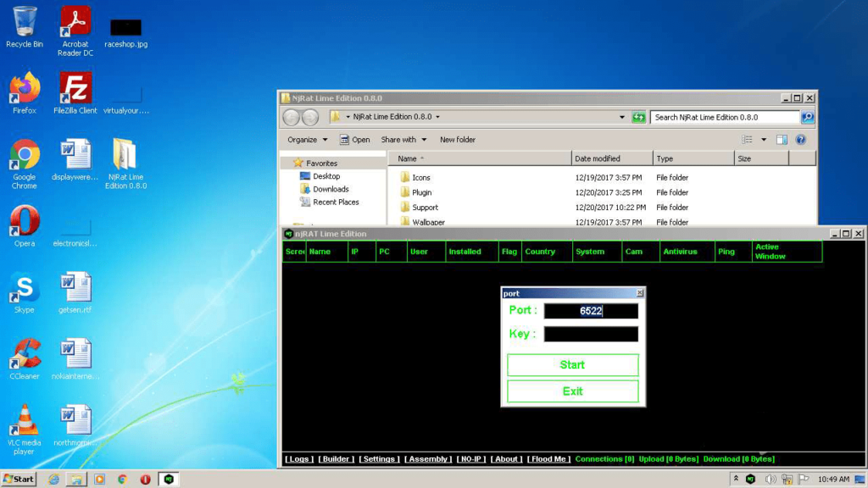Click the network tray icon
868x488 pixels.
787,480
